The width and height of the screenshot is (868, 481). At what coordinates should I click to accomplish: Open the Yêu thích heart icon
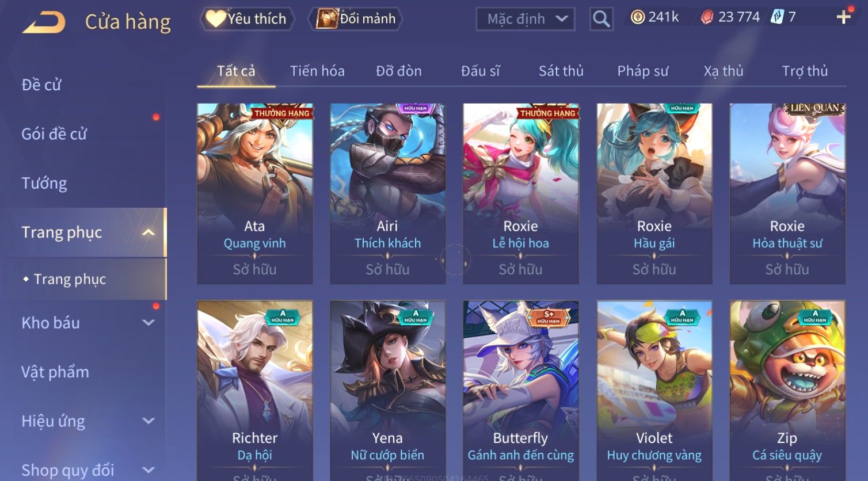click(x=216, y=19)
